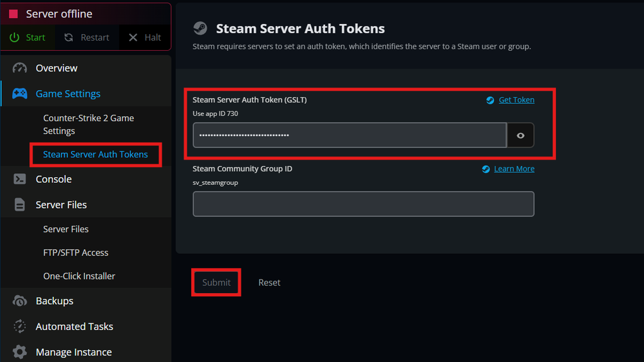Click the Console terminal icon
Image resolution: width=644 pixels, height=362 pixels.
pyautogui.click(x=19, y=179)
